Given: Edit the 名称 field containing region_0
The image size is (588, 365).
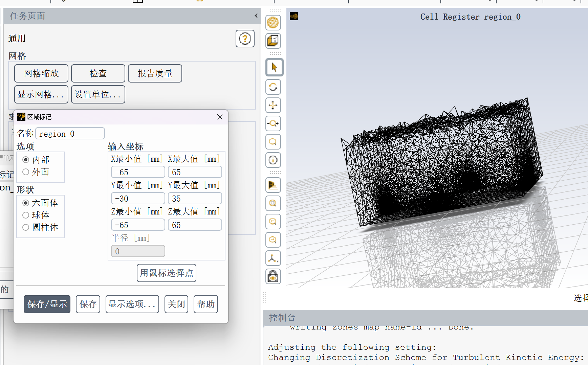Looking at the screenshot, I should pyautogui.click(x=70, y=134).
